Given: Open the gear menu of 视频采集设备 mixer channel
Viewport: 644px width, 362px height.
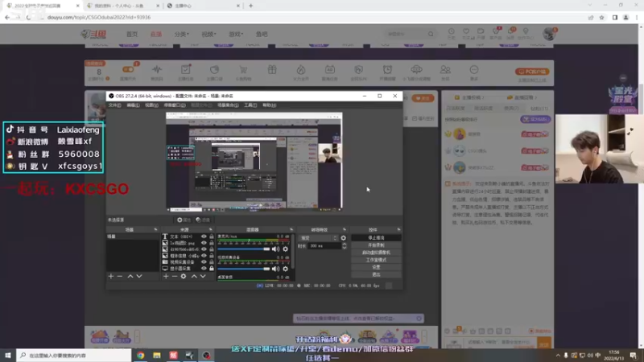Looking at the screenshot, I should (286, 269).
